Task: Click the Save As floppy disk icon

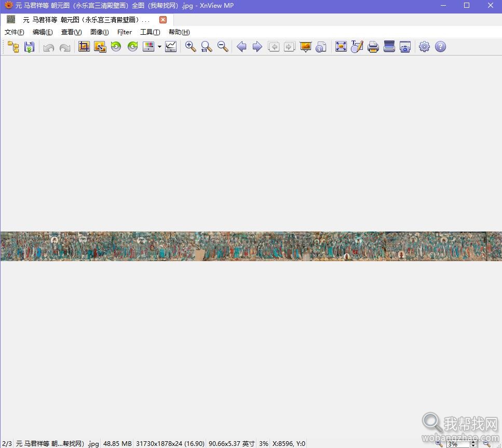Action: pyautogui.click(x=29, y=47)
